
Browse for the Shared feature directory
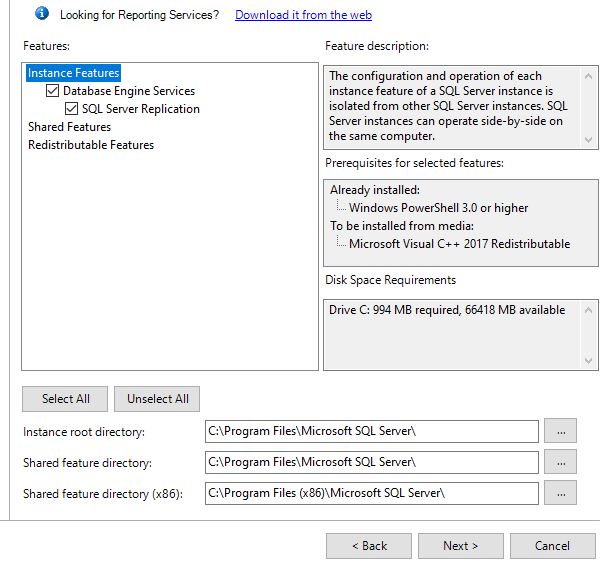click(x=561, y=462)
